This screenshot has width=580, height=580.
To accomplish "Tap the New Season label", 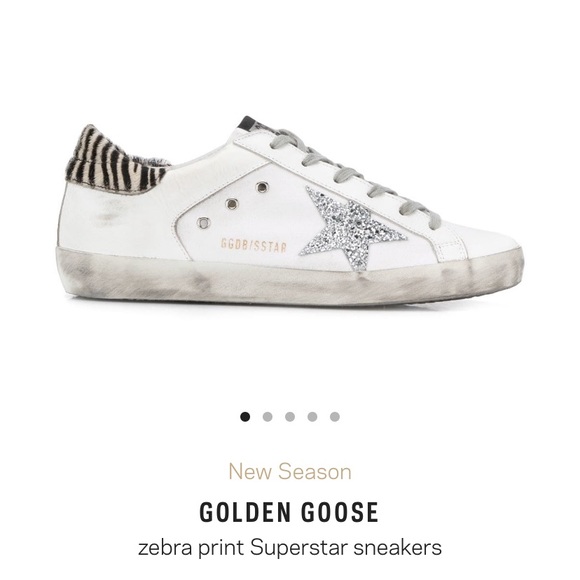I will [x=290, y=472].
